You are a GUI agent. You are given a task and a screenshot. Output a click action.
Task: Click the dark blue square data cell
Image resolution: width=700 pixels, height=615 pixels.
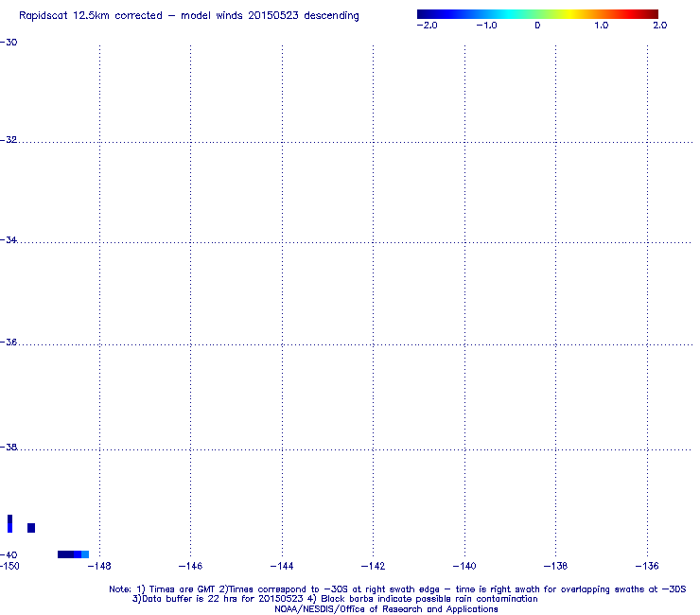(31, 528)
